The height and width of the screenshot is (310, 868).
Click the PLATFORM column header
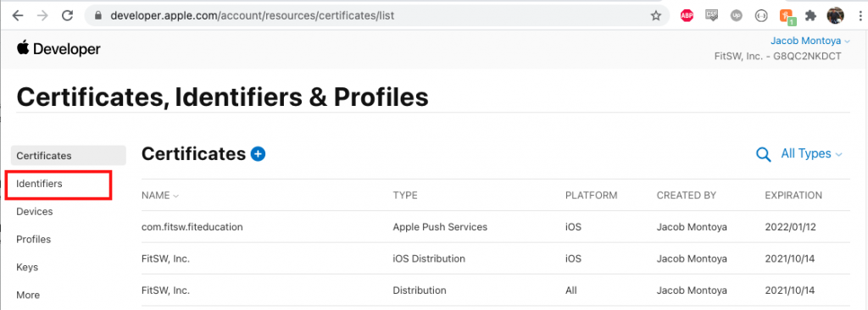tap(591, 196)
